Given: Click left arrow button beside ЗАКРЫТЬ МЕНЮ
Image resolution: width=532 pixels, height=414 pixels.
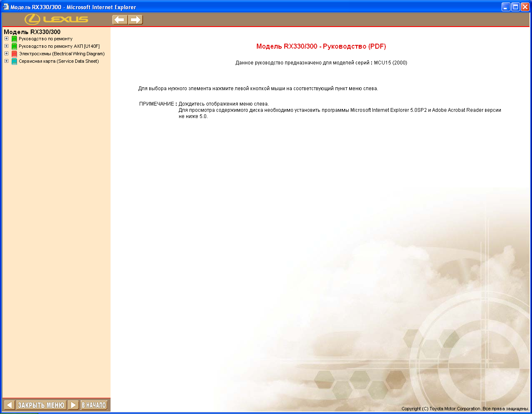Looking at the screenshot, I should tap(9, 405).
